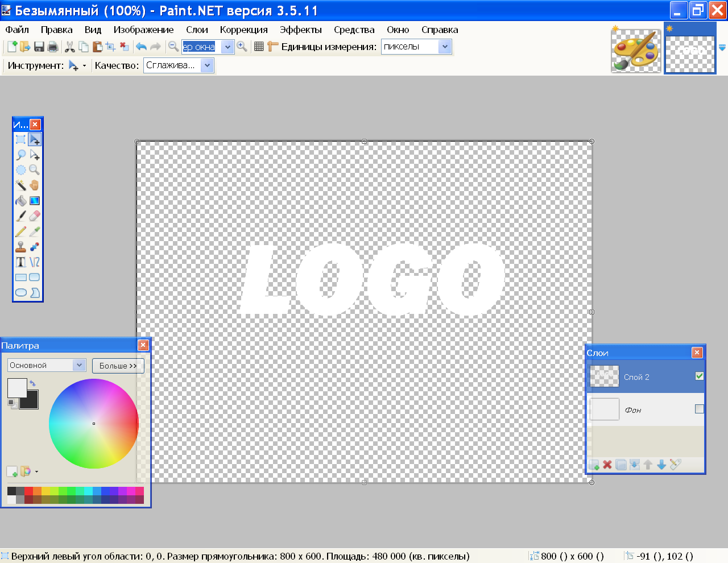Click the Open file toolbar icon
The height and width of the screenshot is (563, 728).
25,47
